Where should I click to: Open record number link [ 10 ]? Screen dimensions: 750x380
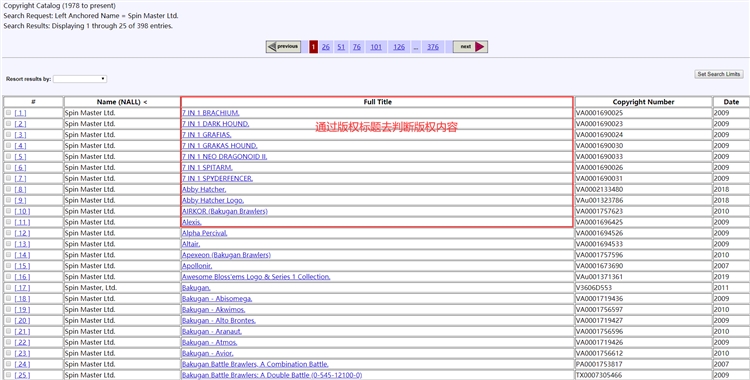[22, 211]
